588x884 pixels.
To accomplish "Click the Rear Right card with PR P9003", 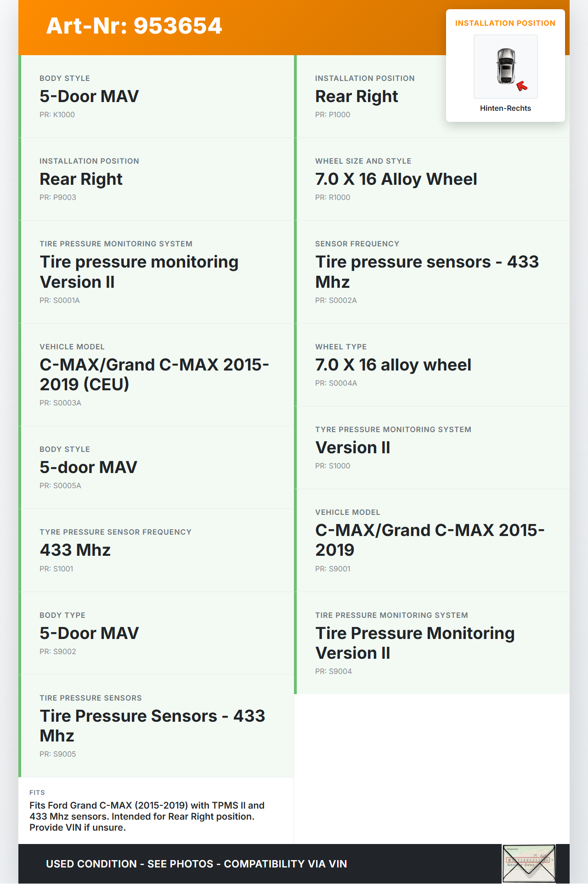I will tap(156, 179).
